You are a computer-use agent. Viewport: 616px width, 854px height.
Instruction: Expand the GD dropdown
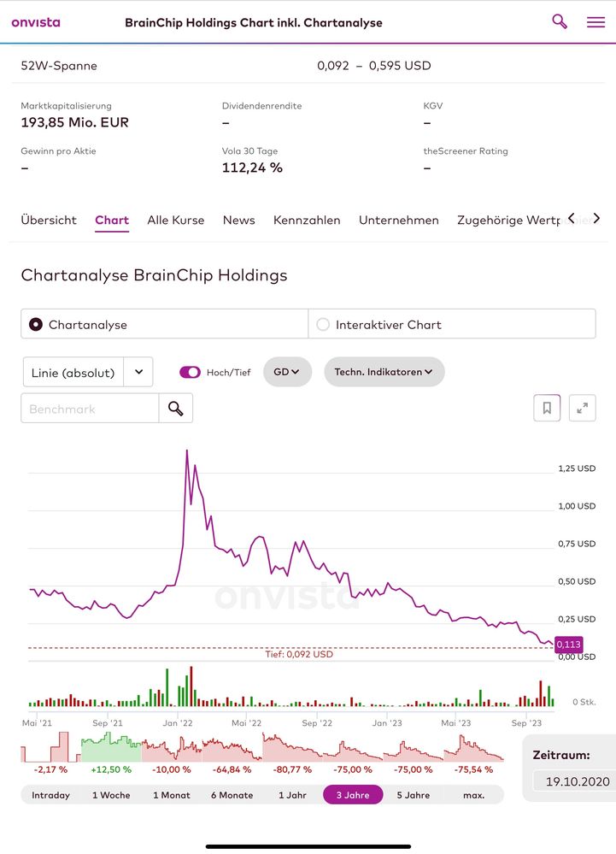coord(287,372)
